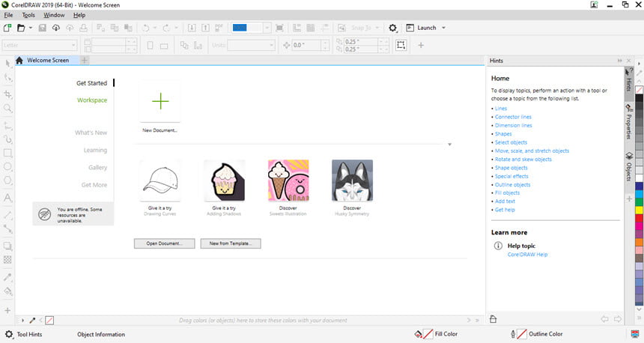Viewport: 644px width, 343px height.
Task: Click the rotation angle input field
Action: pyautogui.click(x=307, y=45)
